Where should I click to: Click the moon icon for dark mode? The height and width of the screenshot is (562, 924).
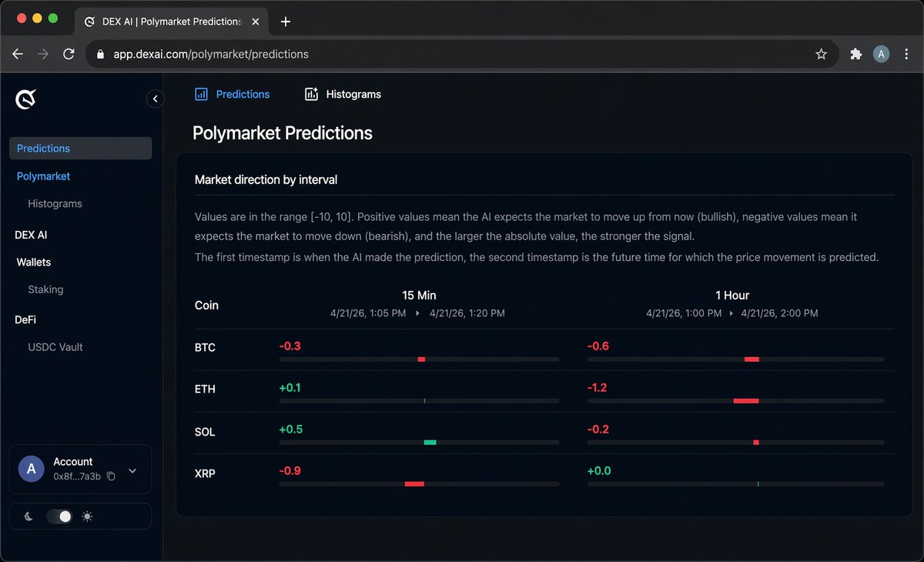(x=28, y=517)
